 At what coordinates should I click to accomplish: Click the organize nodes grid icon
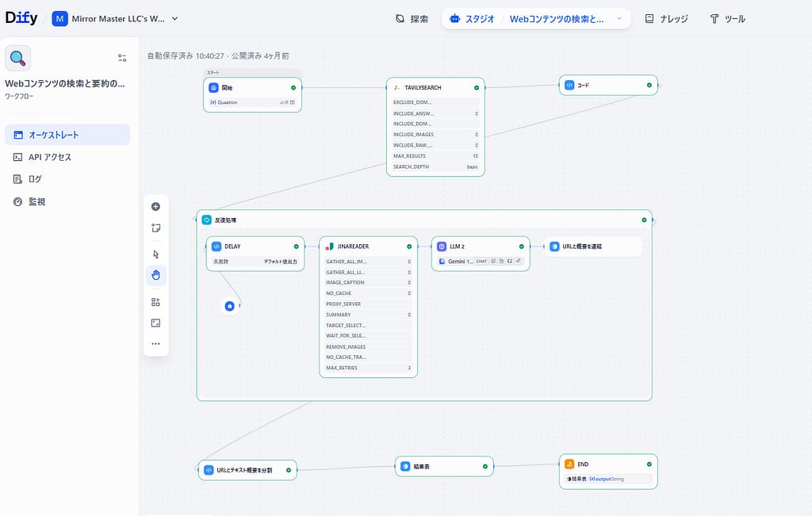[x=155, y=302]
